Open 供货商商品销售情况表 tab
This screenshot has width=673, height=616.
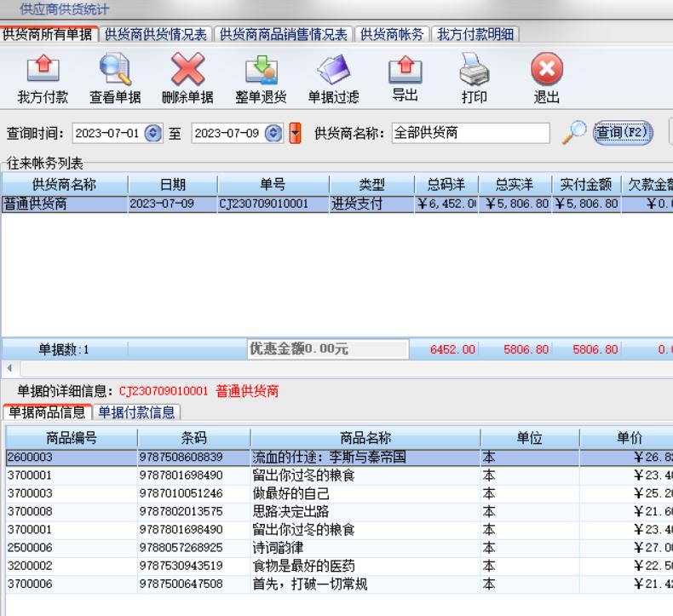(x=284, y=34)
